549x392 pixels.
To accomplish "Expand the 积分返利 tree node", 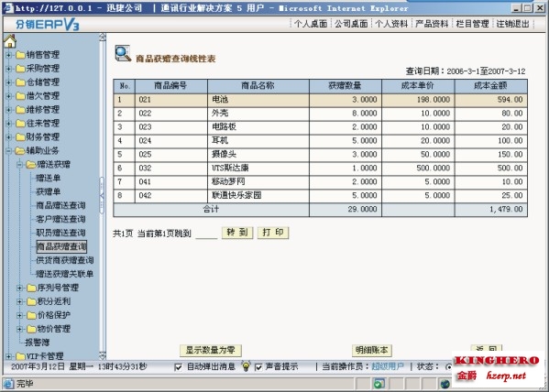I will tap(19, 301).
